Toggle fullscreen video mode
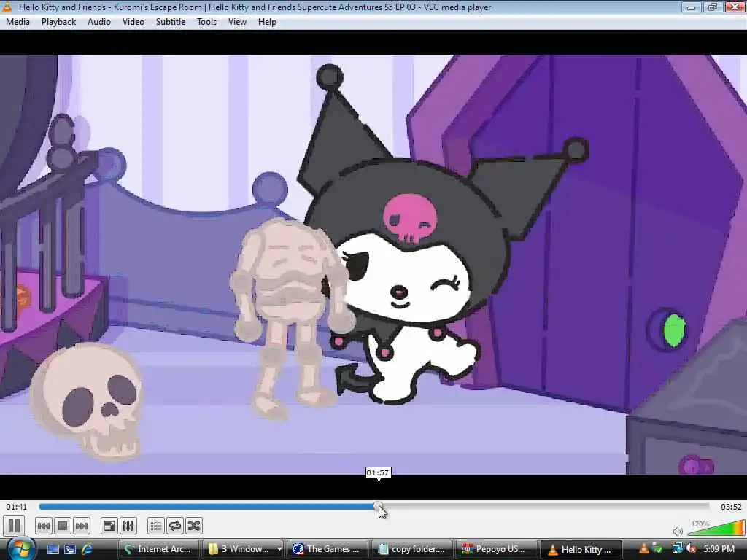The height and width of the screenshot is (560, 747). point(109,526)
